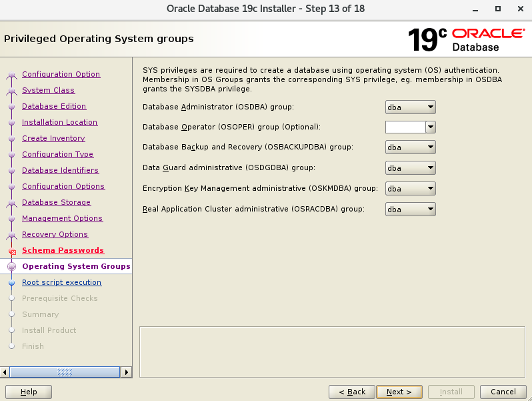Go to Database Edition step

click(54, 106)
